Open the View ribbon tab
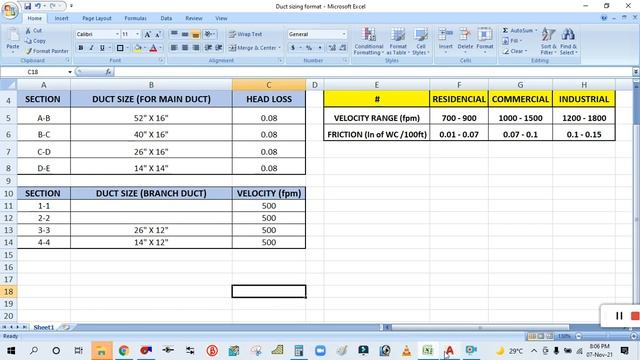Image resolution: width=640 pixels, height=360 pixels. 221,18
